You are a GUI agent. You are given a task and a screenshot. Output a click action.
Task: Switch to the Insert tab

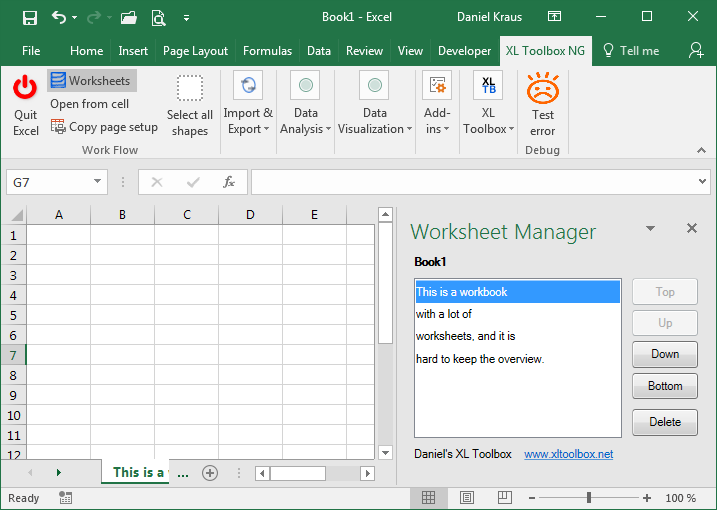coord(133,51)
